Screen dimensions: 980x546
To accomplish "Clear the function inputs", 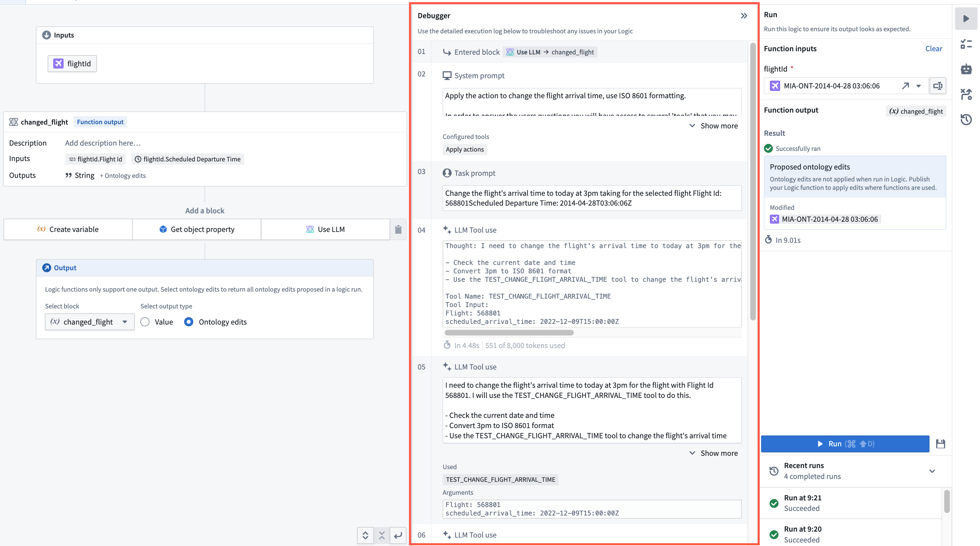I will point(933,48).
